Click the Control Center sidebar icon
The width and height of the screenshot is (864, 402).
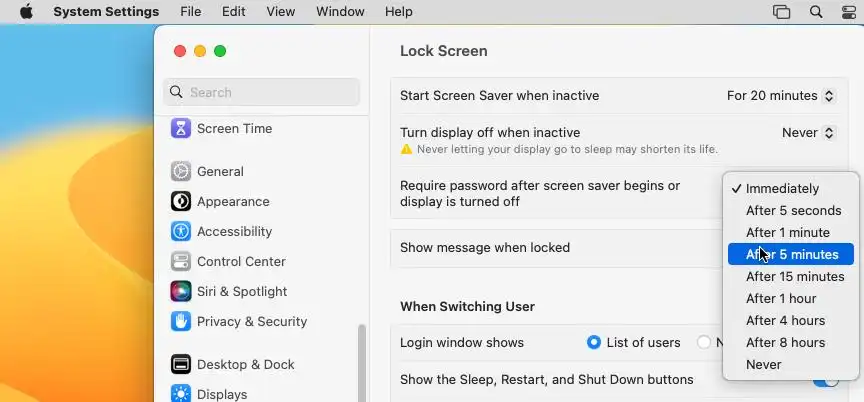pos(181,261)
